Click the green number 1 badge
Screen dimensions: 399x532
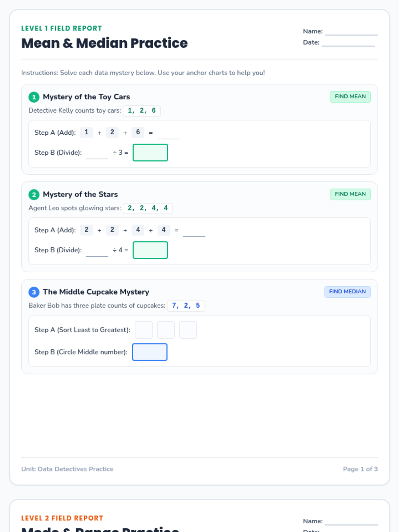click(x=34, y=97)
